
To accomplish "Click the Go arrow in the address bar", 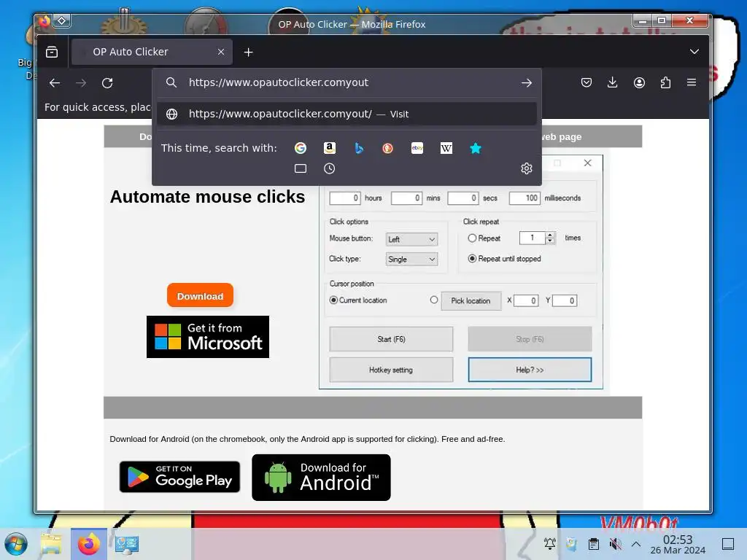I will tap(527, 83).
